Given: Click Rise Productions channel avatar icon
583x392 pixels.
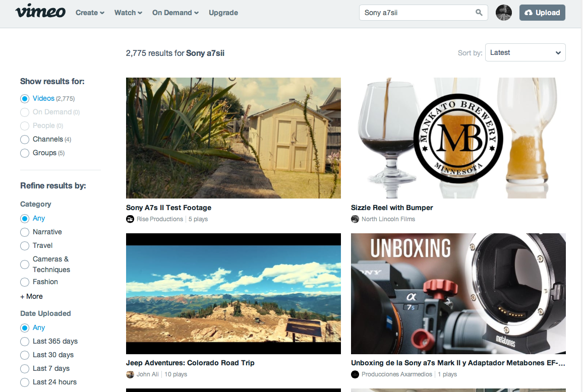Looking at the screenshot, I should 130,219.
